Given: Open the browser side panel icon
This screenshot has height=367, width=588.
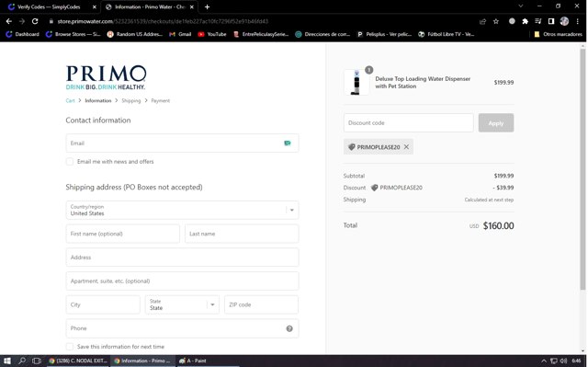Looking at the screenshot, I should [551, 21].
